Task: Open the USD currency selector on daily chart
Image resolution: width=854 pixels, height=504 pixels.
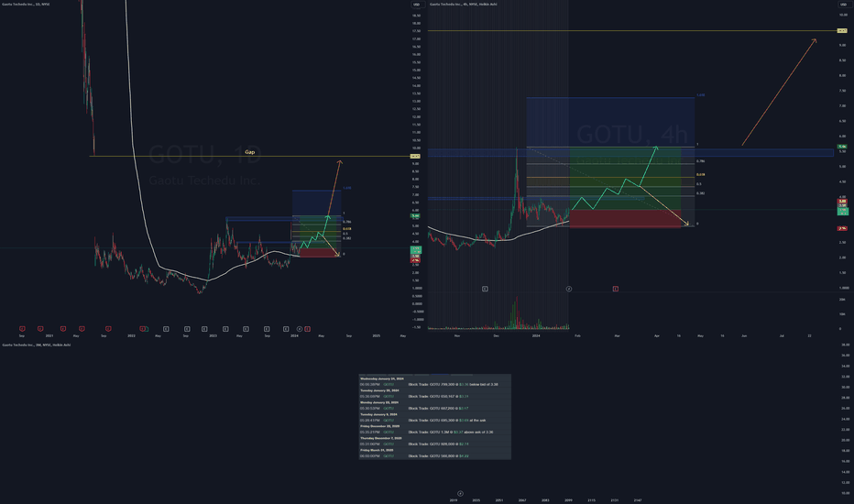Action: (417, 5)
